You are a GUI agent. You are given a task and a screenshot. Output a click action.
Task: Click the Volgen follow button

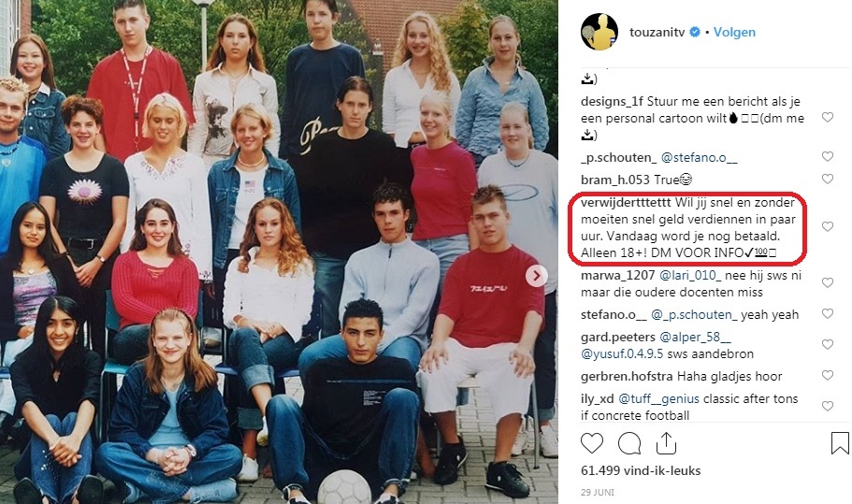(x=734, y=32)
